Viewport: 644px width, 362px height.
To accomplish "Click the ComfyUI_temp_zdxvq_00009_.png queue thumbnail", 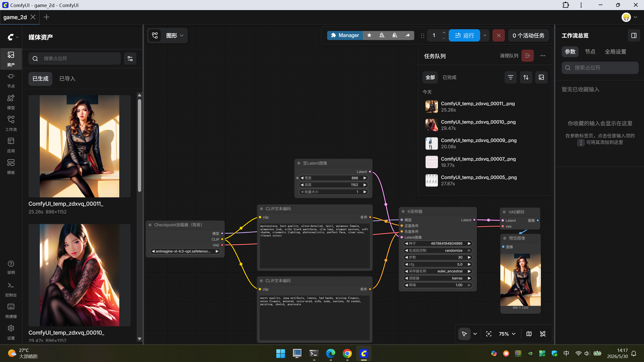I will point(432,143).
